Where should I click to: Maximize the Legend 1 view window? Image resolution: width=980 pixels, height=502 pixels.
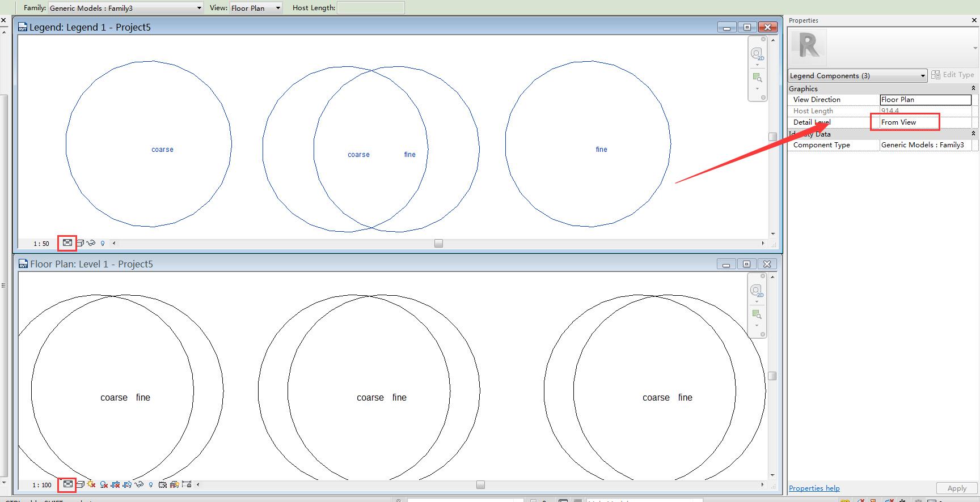747,27
